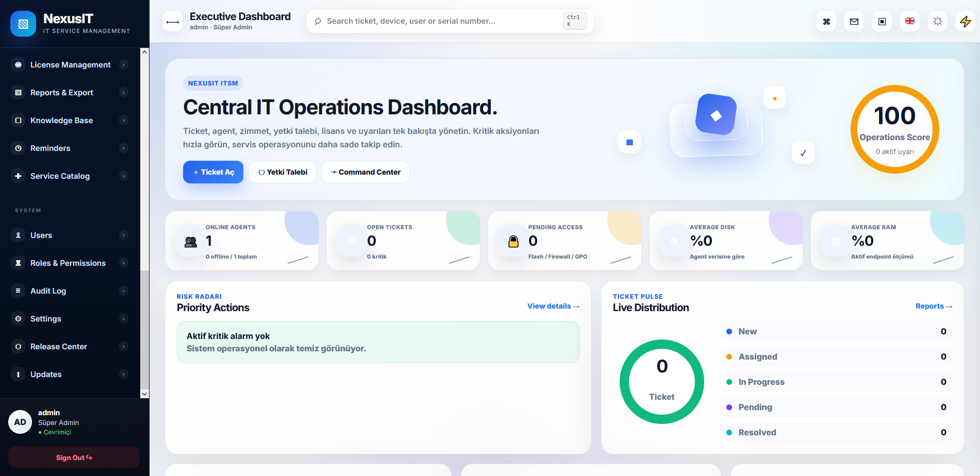Expand Users chevron
The image size is (980, 476).
pyautogui.click(x=124, y=235)
